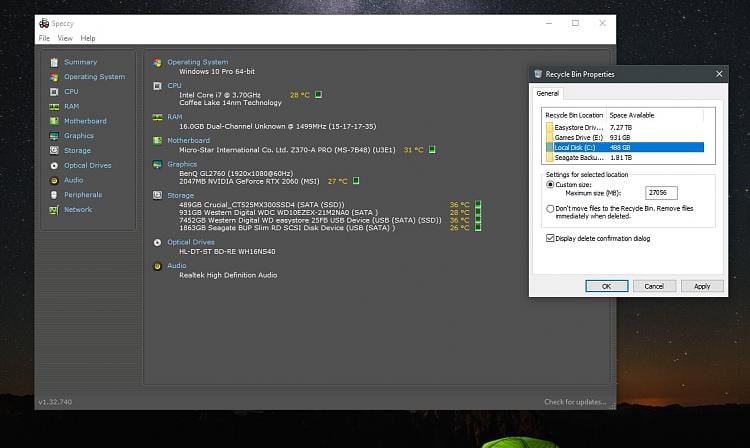
Task: Click the CPU temperature indicator square
Action: coord(318,95)
